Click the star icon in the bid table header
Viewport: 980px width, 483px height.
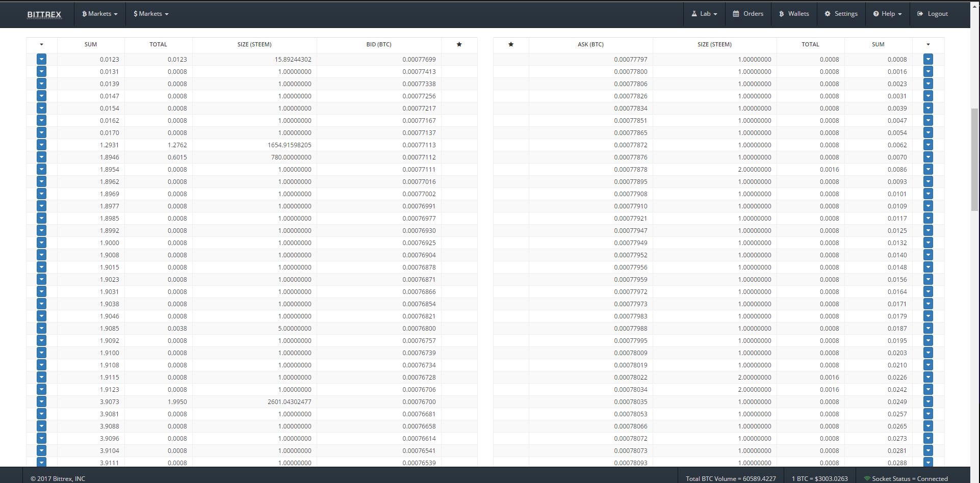pyautogui.click(x=459, y=44)
